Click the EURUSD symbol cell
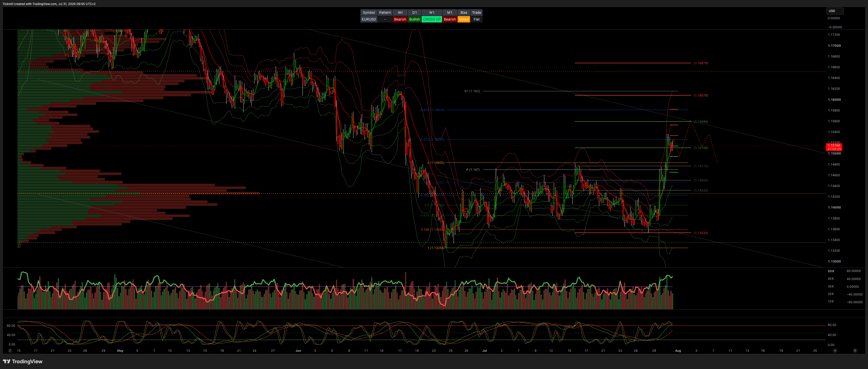Screen dimensions: 868x369 point(369,19)
